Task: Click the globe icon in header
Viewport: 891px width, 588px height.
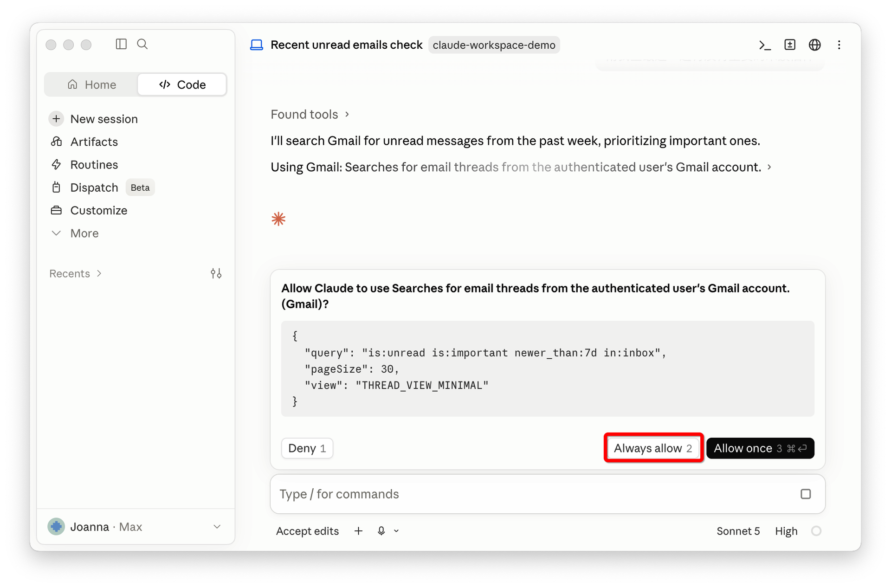Action: [815, 45]
